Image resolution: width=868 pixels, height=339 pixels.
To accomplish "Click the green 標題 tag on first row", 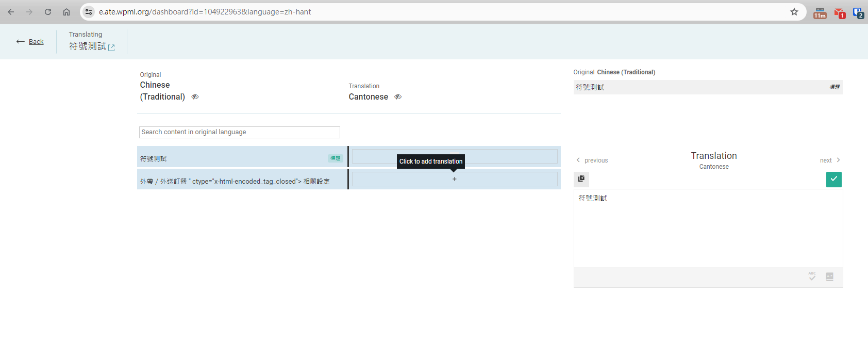I will pyautogui.click(x=336, y=158).
